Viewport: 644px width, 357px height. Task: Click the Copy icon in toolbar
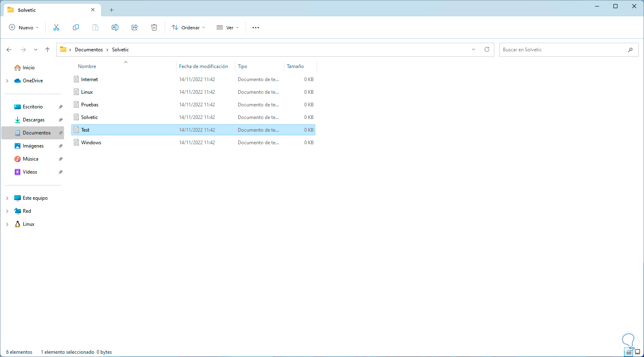pyautogui.click(x=76, y=27)
